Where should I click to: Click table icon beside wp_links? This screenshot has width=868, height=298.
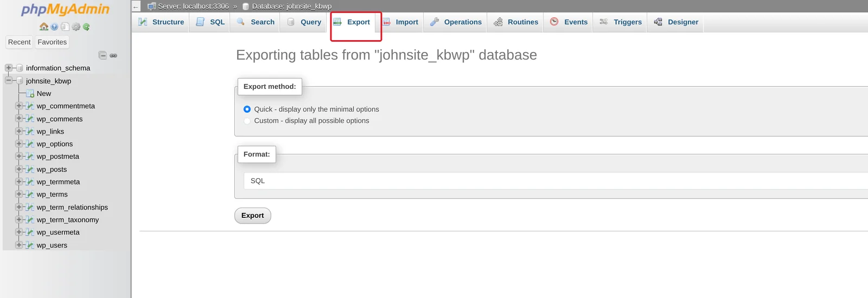pyautogui.click(x=30, y=131)
